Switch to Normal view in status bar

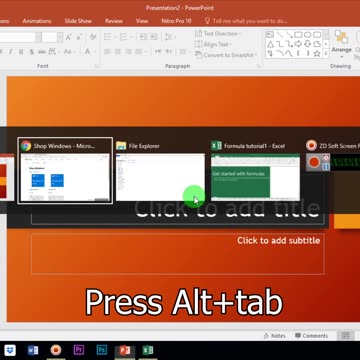346,336
